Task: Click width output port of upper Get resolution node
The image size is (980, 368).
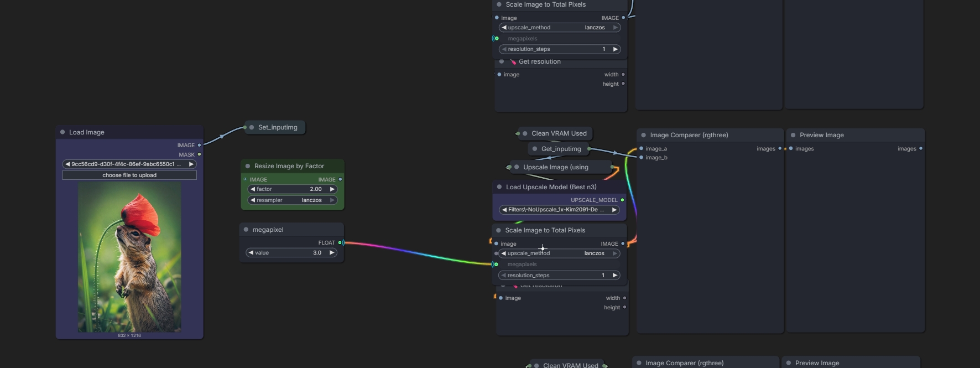Action: click(x=623, y=74)
